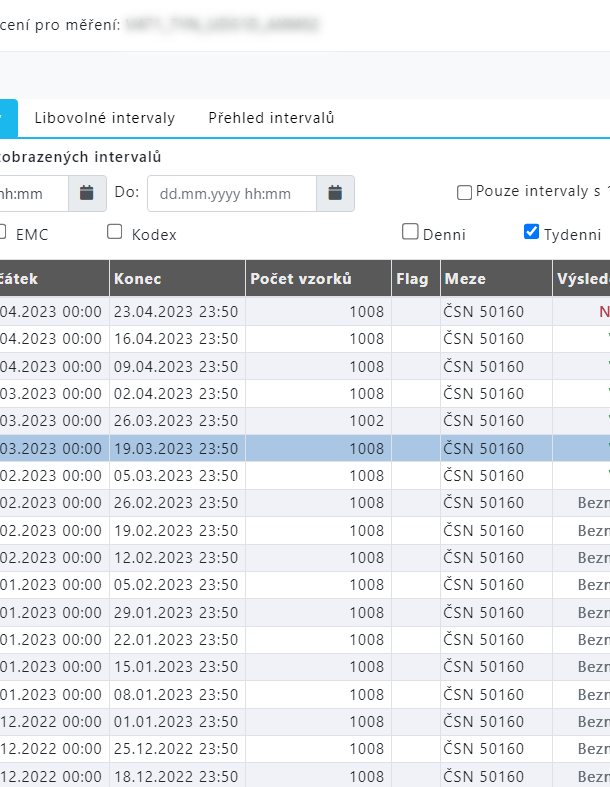The height and width of the screenshot is (787, 610).
Task: Click the result cell in the 12.02.2023 row
Action: click(581, 558)
